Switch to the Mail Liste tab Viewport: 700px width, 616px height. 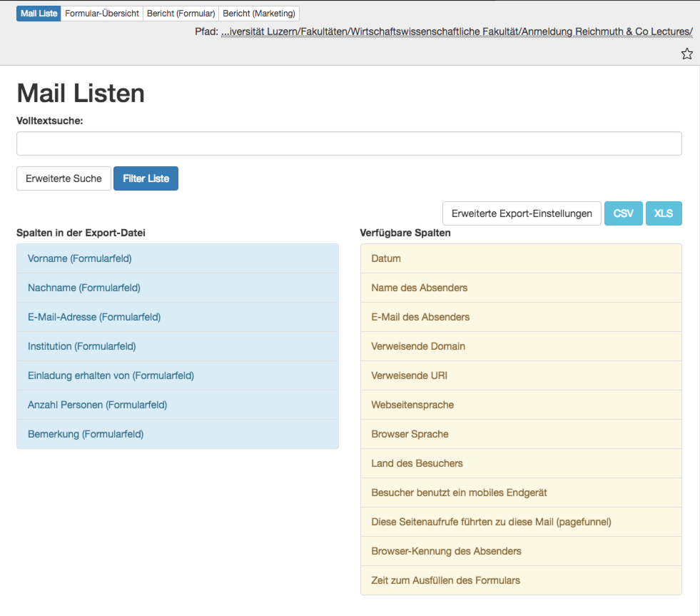(x=39, y=14)
